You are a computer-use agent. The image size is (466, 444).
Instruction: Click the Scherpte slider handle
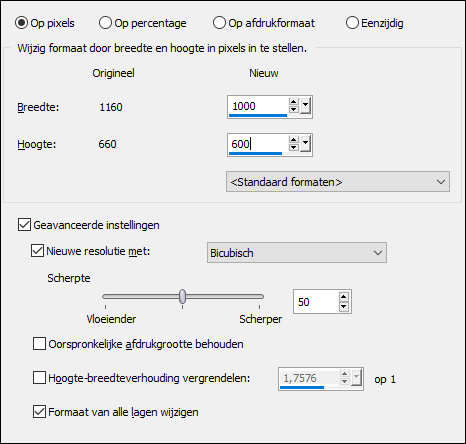[x=182, y=296]
